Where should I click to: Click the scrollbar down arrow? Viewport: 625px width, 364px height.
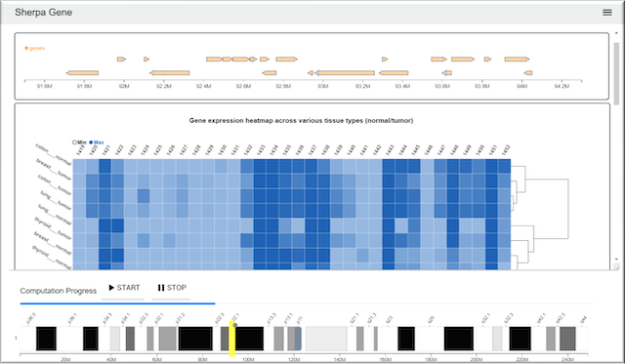point(616,260)
